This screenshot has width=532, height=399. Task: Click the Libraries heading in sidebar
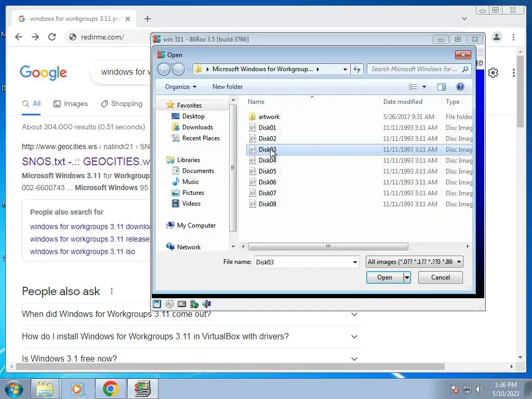(188, 160)
